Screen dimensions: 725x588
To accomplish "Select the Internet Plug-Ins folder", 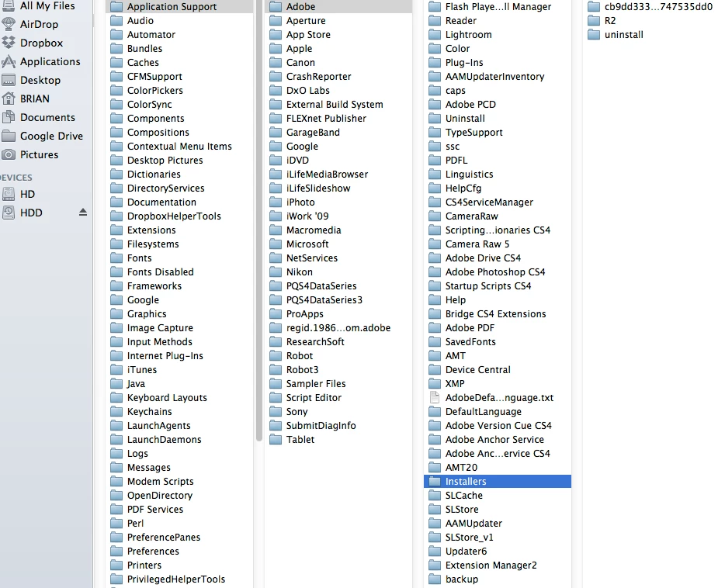I will [179, 355].
